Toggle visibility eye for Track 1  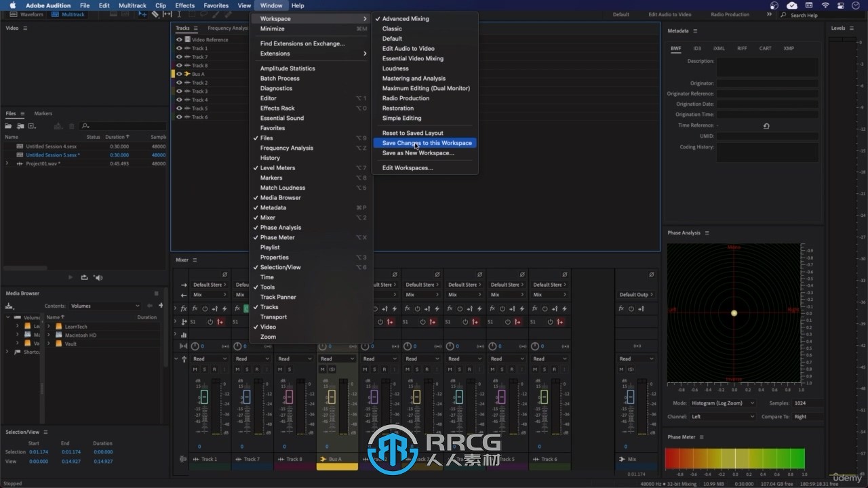tap(179, 48)
